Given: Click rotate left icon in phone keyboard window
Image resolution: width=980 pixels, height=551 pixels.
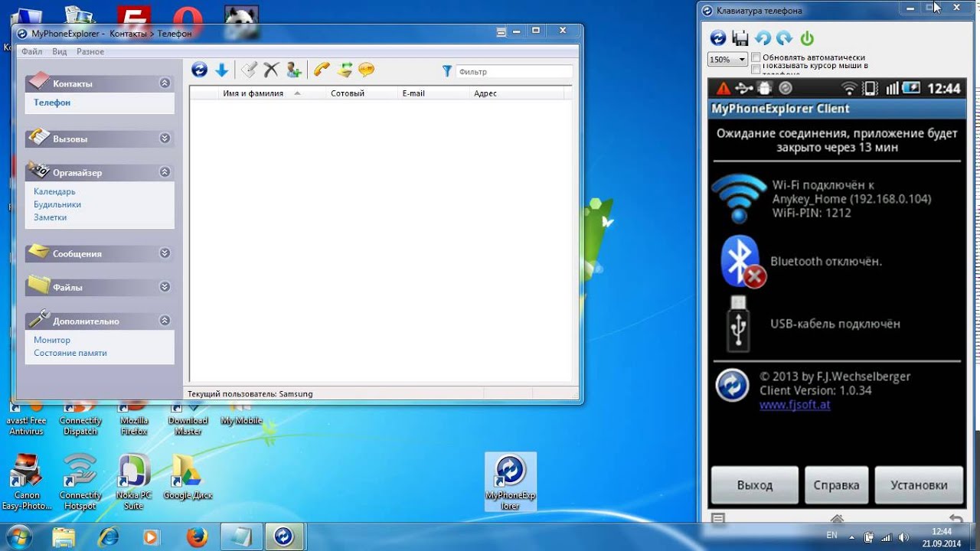Looking at the screenshot, I should [763, 37].
